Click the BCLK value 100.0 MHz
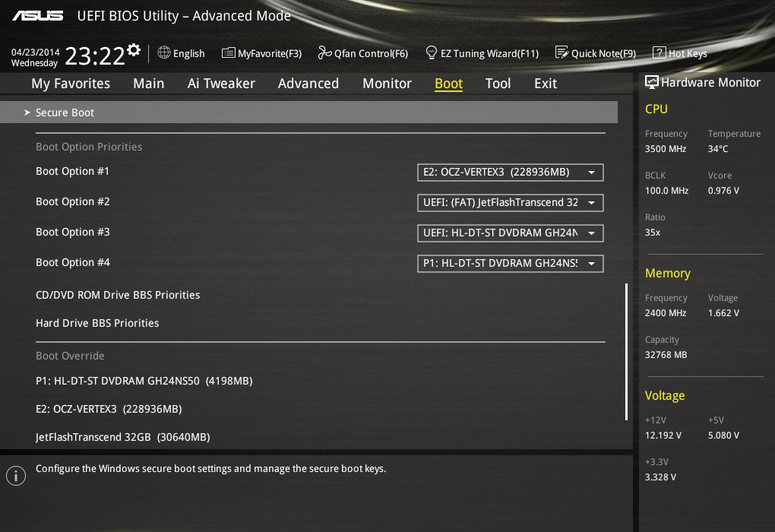Screen dimensions: 775x532 (x=666, y=191)
